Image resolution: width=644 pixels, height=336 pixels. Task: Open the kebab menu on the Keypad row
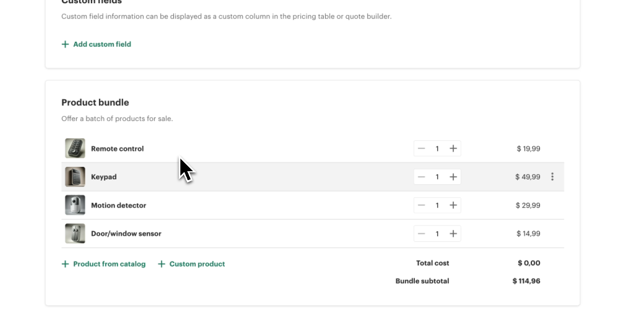552,177
